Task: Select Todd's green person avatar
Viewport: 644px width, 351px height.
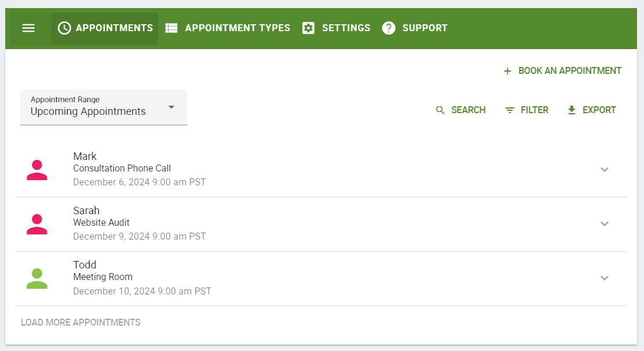Action: pos(37,278)
